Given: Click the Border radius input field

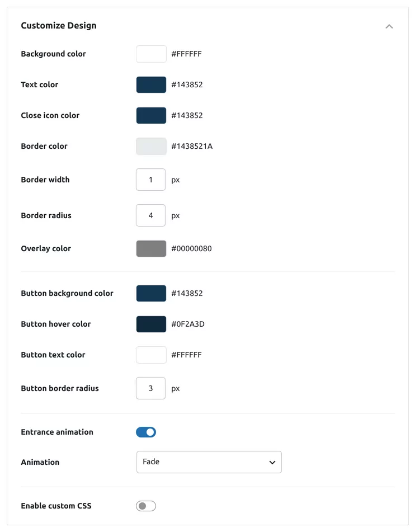Looking at the screenshot, I should [x=150, y=215].
